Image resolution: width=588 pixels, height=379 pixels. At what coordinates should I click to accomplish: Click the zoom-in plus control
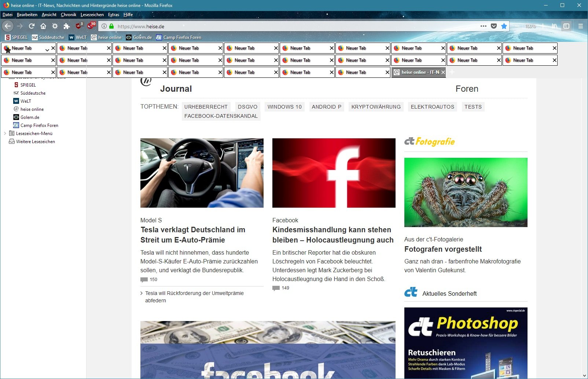(x=543, y=26)
